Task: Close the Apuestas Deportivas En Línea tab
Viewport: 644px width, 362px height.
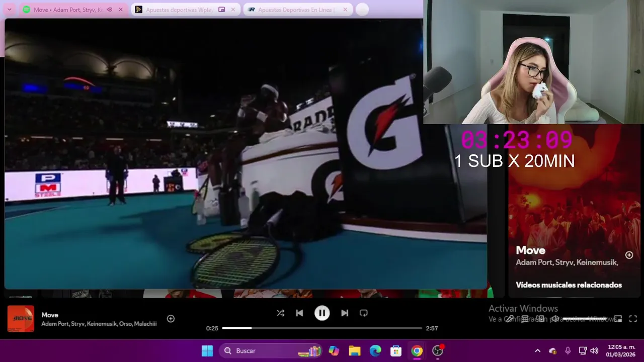Action: pyautogui.click(x=345, y=10)
